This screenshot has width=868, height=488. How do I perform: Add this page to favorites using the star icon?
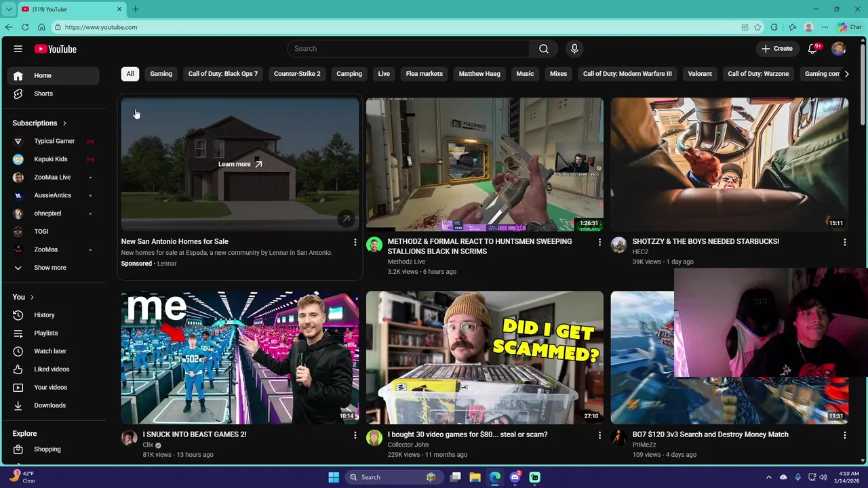[x=757, y=27]
